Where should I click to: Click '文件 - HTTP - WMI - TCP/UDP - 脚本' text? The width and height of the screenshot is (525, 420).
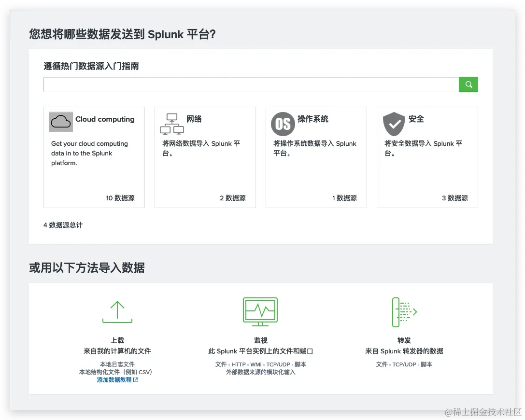point(260,364)
